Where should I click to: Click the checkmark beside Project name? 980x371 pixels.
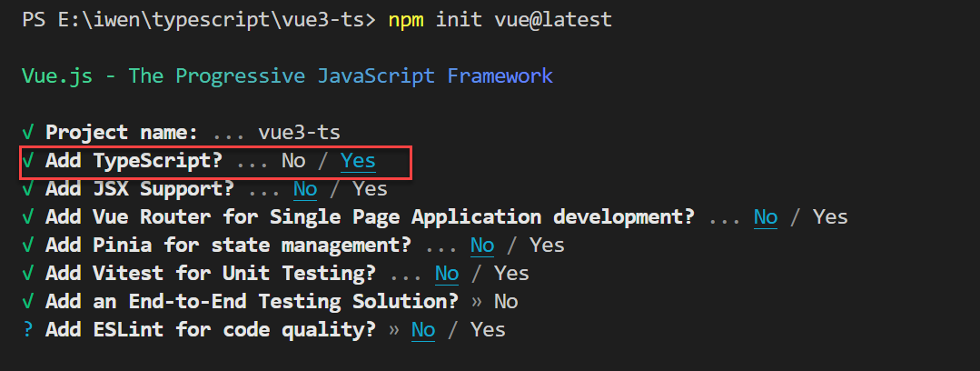[28, 132]
